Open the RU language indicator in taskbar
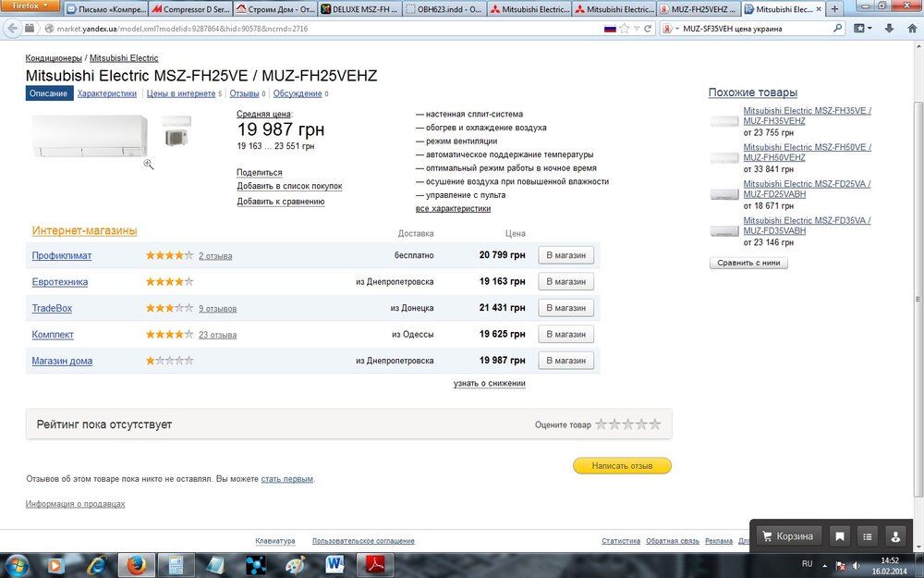Screen dimensions: 924x578 point(808,564)
